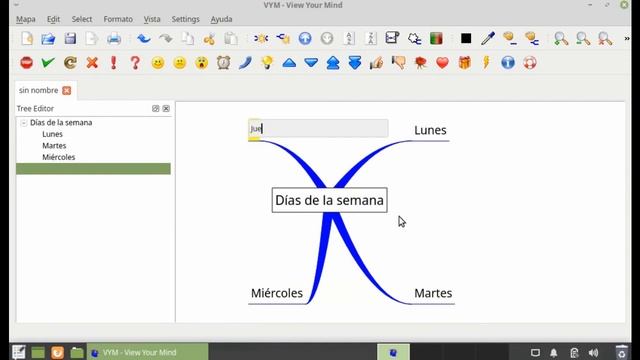
Task: Paste from the clipboard icon
Action: tap(231, 39)
